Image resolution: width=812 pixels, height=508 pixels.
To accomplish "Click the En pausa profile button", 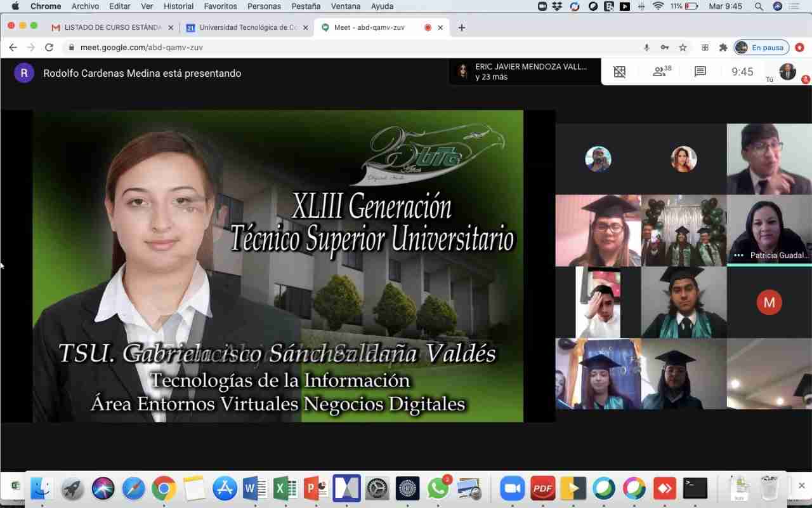I will 761,48.
